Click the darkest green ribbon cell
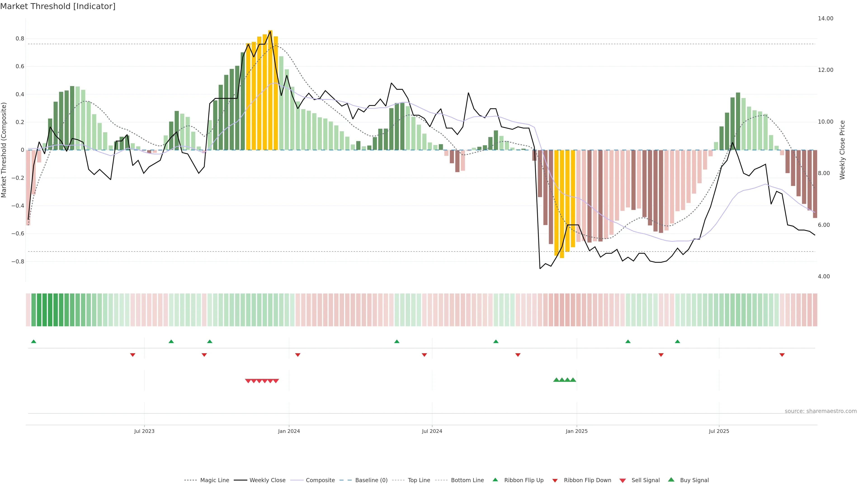868x488 pixels. click(x=50, y=310)
